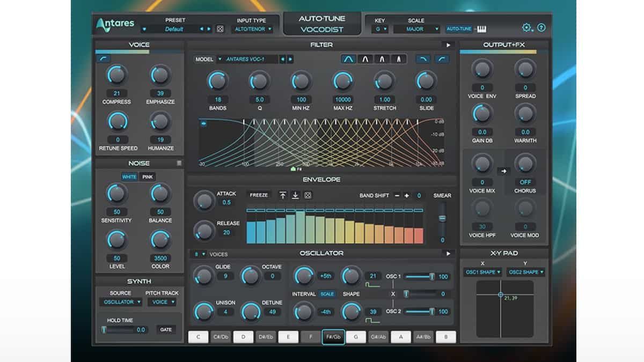Click the envelope randomize dice icon
The height and width of the screenshot is (362, 644).
coord(308,195)
